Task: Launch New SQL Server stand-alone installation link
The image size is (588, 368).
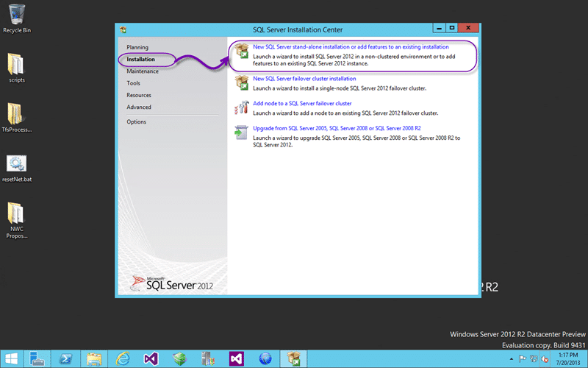Action: click(x=351, y=47)
